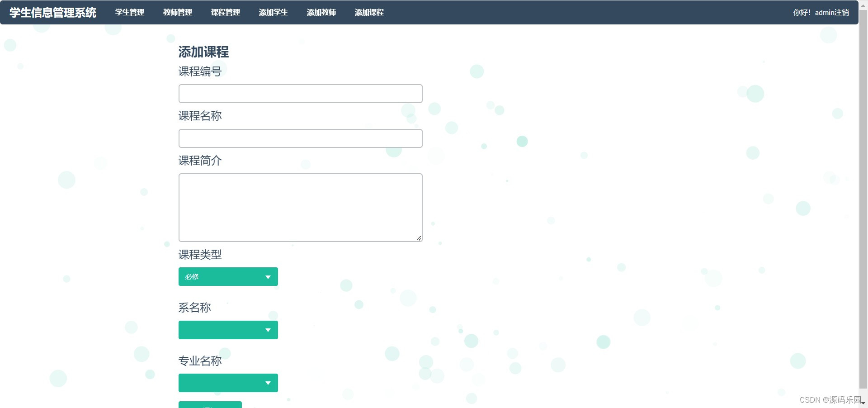868x408 pixels.
Task: Go to the 添加教师 page
Action: click(x=321, y=12)
